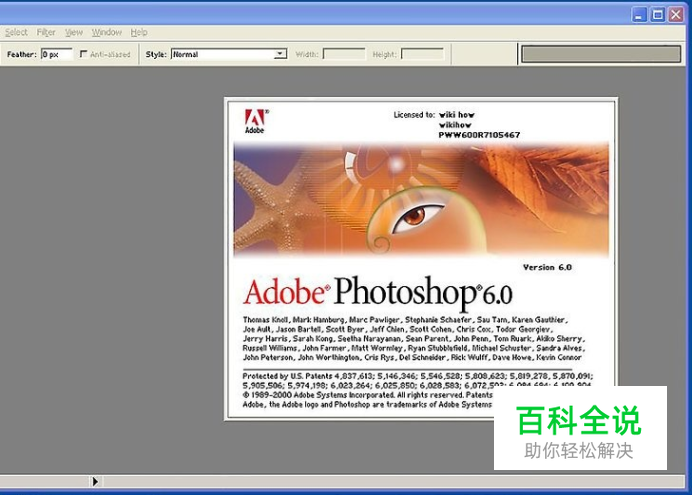This screenshot has width=692, height=495.
Task: Open the Select menu
Action: 16,32
